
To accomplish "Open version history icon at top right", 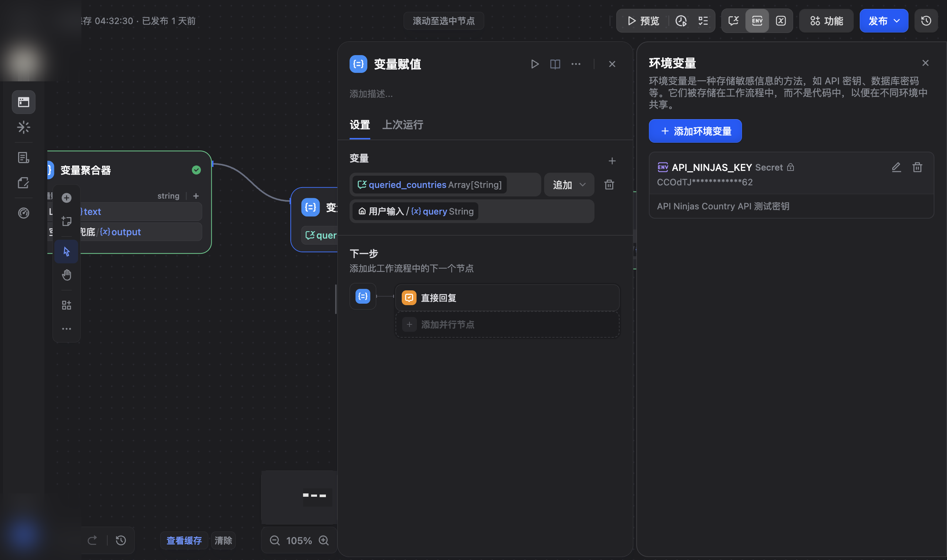I will point(926,21).
